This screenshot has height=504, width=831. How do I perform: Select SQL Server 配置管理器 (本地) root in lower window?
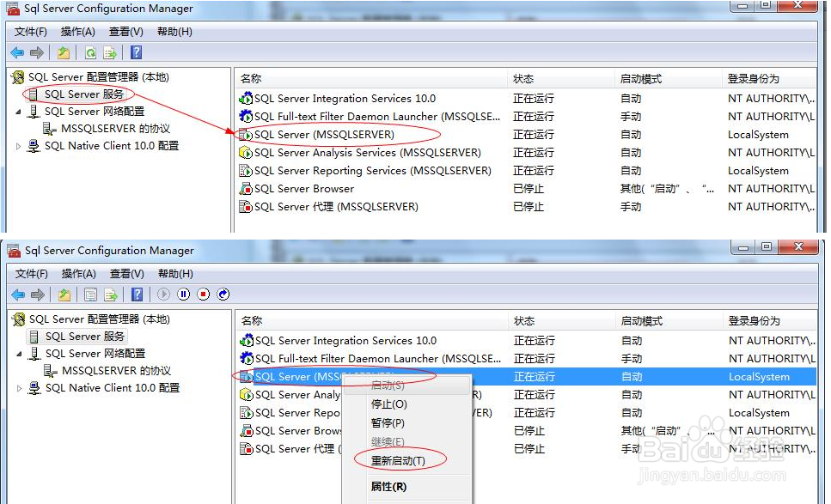click(x=100, y=319)
